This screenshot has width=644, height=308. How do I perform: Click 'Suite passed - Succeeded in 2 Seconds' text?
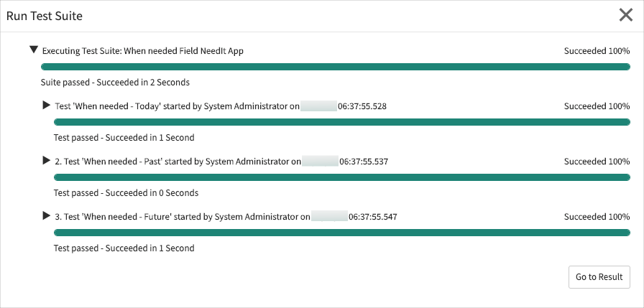pos(115,83)
